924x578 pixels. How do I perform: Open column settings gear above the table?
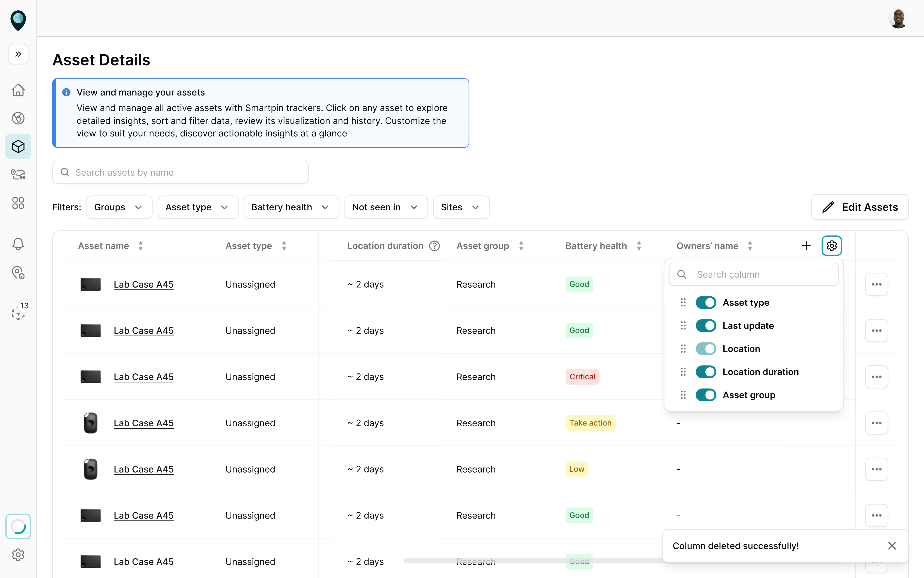[832, 246]
